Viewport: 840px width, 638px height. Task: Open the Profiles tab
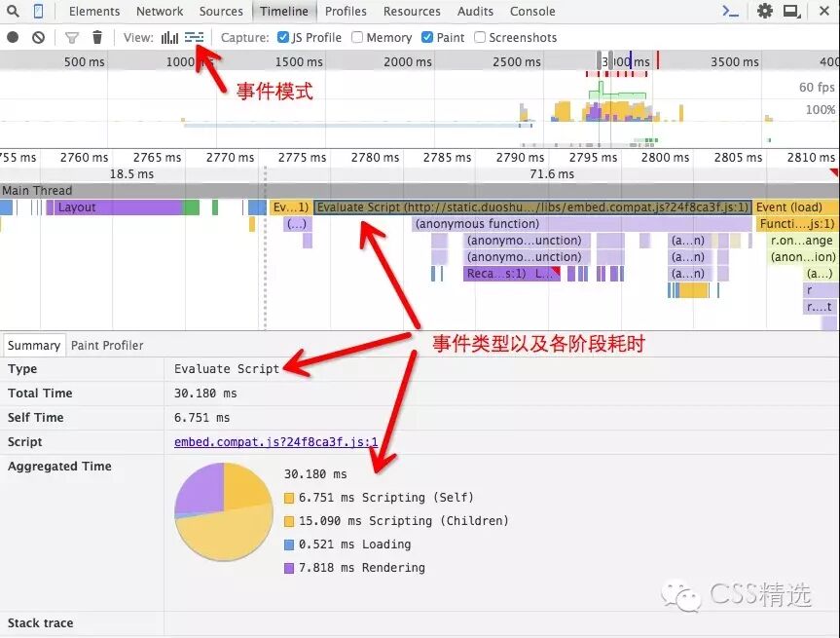point(346,12)
